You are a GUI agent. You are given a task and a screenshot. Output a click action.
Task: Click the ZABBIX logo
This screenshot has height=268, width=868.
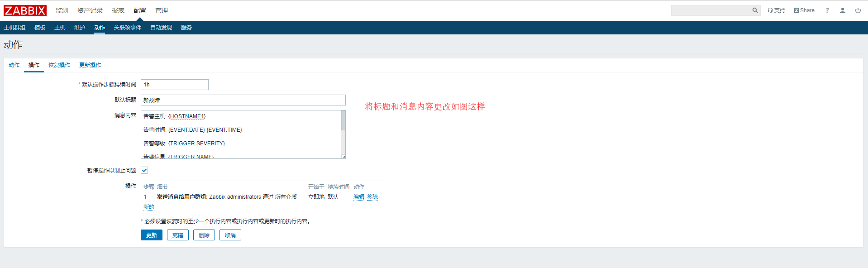[25, 10]
